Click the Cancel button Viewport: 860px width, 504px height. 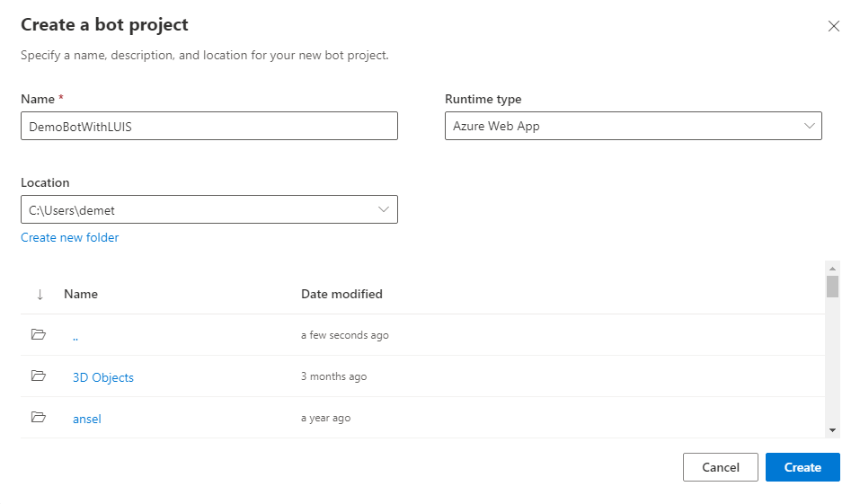pos(720,467)
